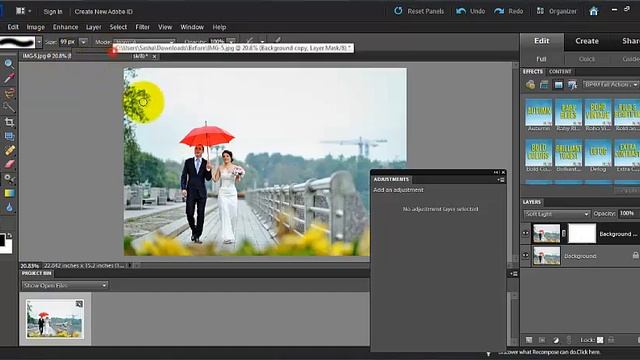Select the Magic Wand tool
This screenshot has width=640, height=360.
pos(9,107)
